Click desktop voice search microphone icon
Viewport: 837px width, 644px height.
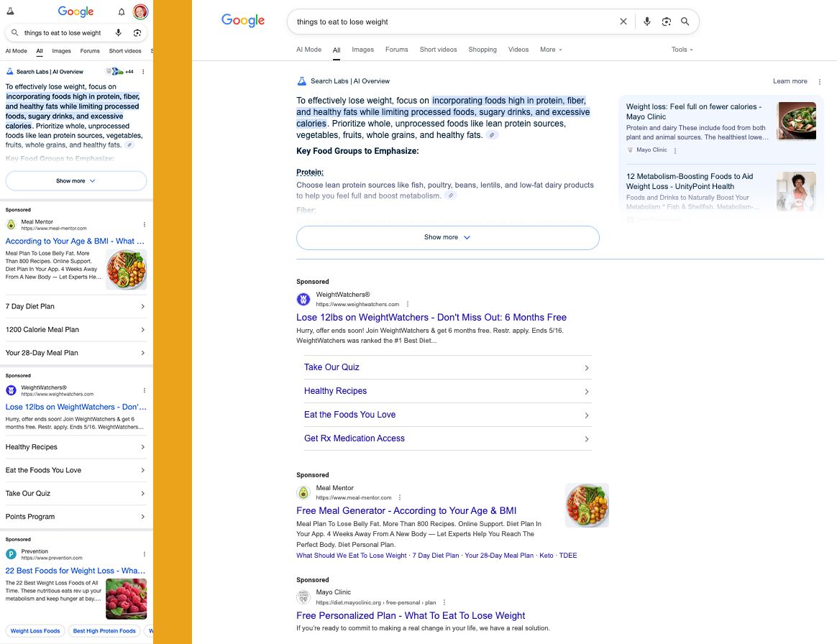647,22
